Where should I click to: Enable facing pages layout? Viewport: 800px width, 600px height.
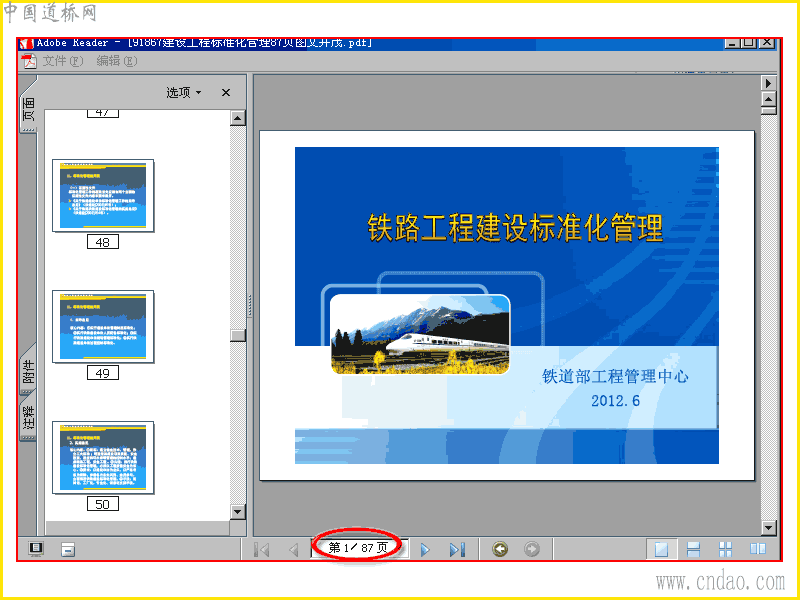click(x=758, y=549)
